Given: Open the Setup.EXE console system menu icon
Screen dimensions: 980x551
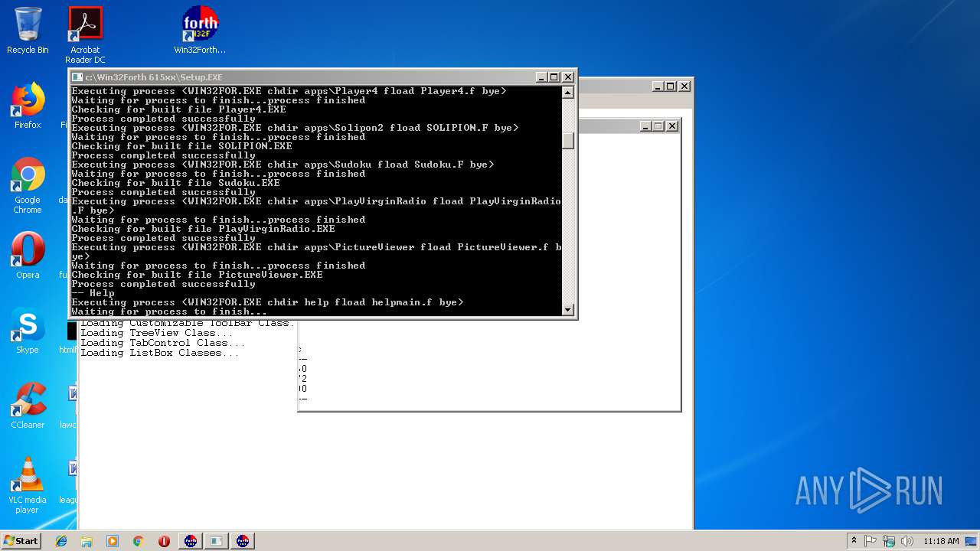Looking at the screenshot, I should pos(77,77).
